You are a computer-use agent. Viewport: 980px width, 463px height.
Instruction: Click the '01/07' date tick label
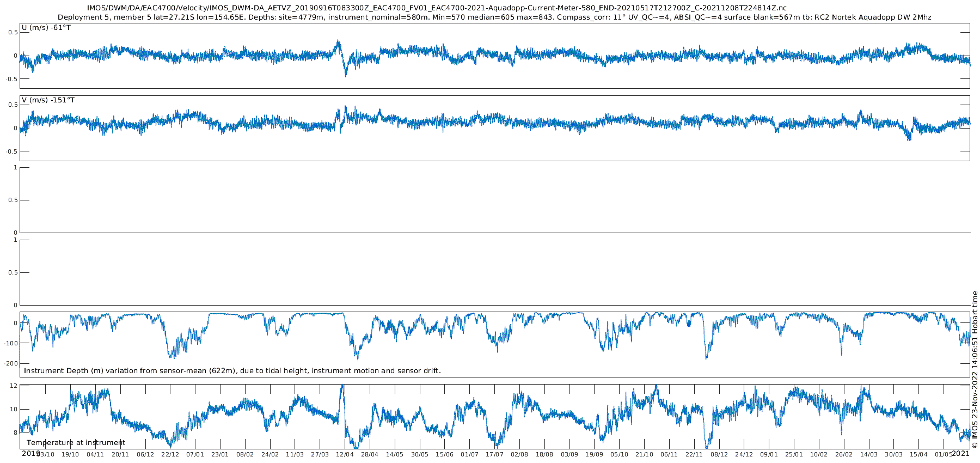coord(470,454)
